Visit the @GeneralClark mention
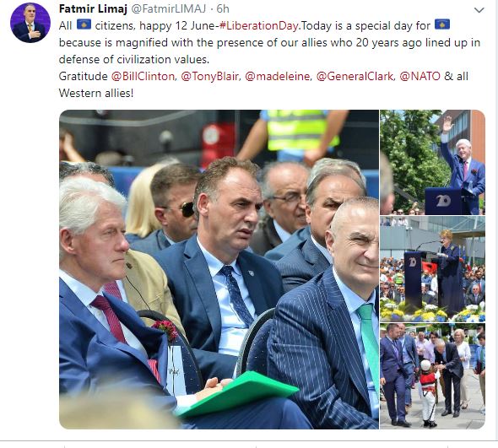The height and width of the screenshot is (448, 498). click(x=355, y=76)
